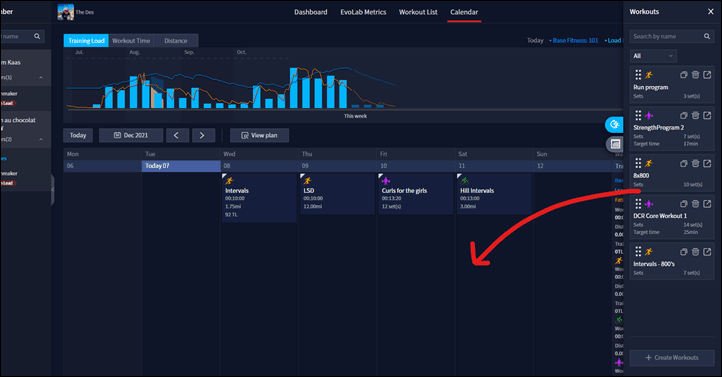This screenshot has height=377, width=722.
Task: Go to the previous week
Action: point(176,135)
